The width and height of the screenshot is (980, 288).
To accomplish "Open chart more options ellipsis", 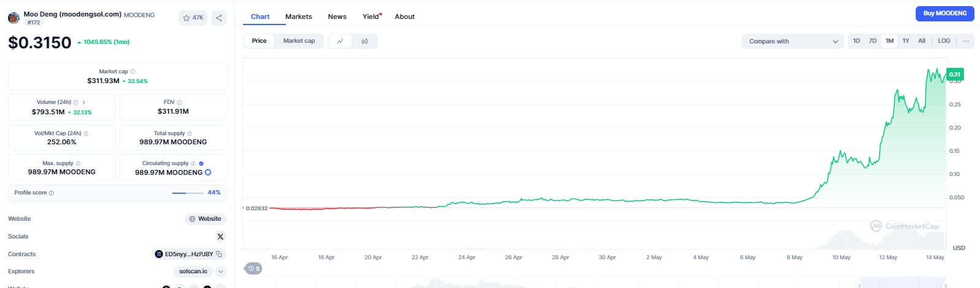I will pyautogui.click(x=966, y=41).
